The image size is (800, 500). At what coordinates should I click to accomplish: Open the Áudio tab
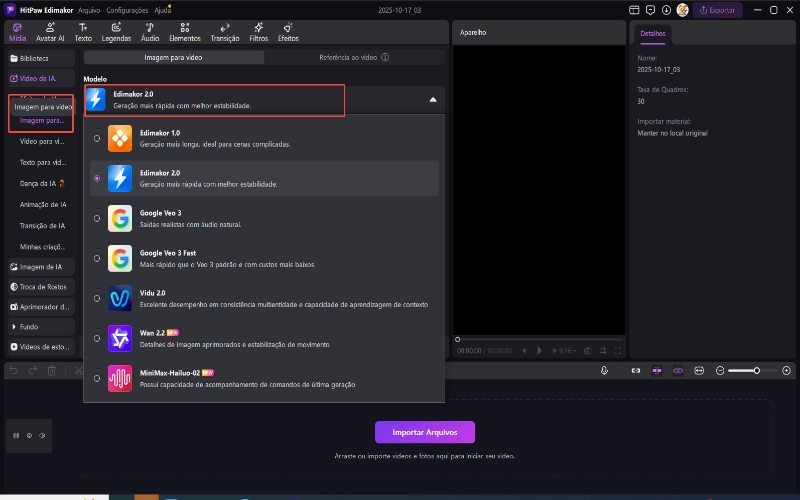point(149,32)
